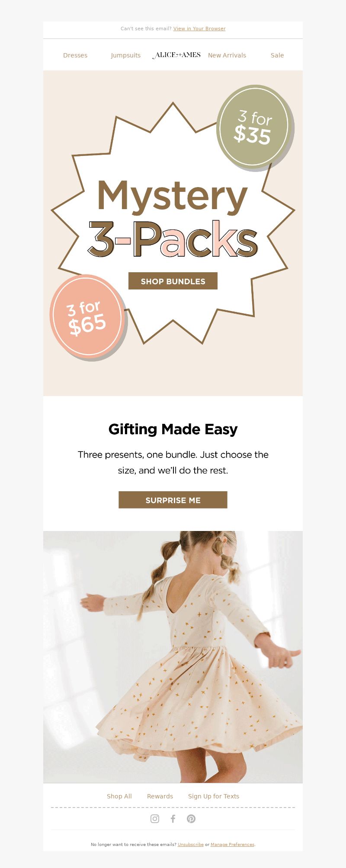The image size is (346, 868).
Task: Open the Instagram icon link
Action: click(155, 819)
